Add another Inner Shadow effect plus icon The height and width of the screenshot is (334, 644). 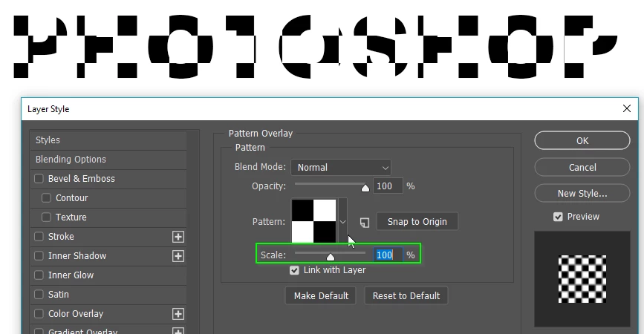[178, 256]
